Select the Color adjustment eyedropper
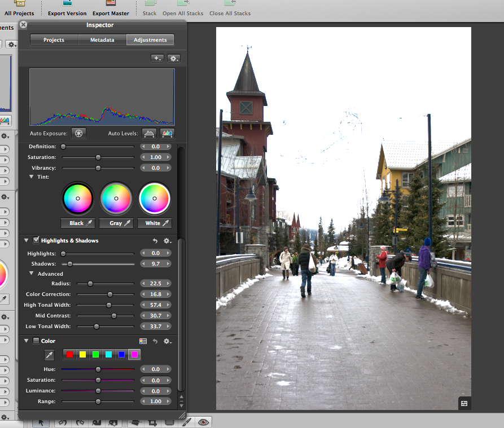The image size is (504, 428). point(50,355)
